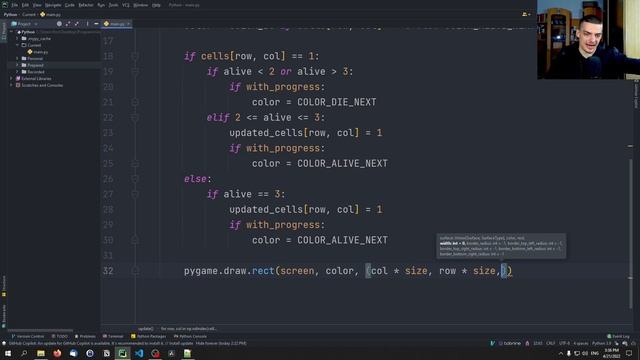Open the Event Log
The width and height of the screenshot is (640, 360).
(x=618, y=336)
